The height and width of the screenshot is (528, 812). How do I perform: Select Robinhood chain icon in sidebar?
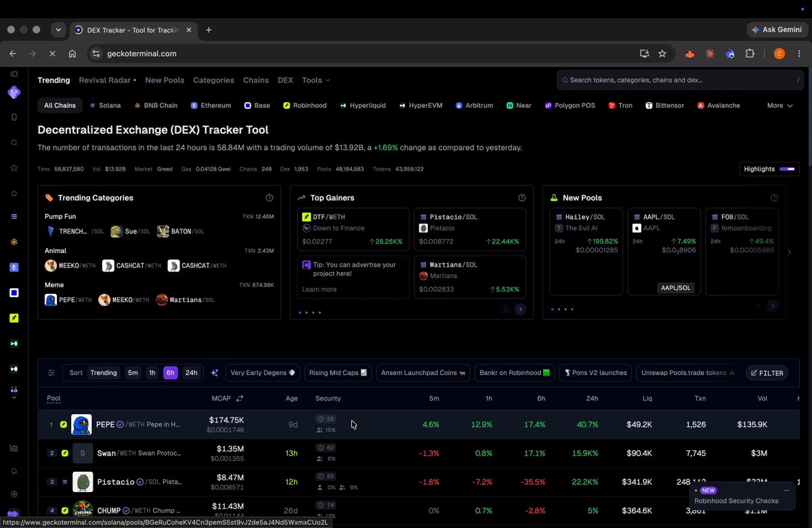coord(14,318)
